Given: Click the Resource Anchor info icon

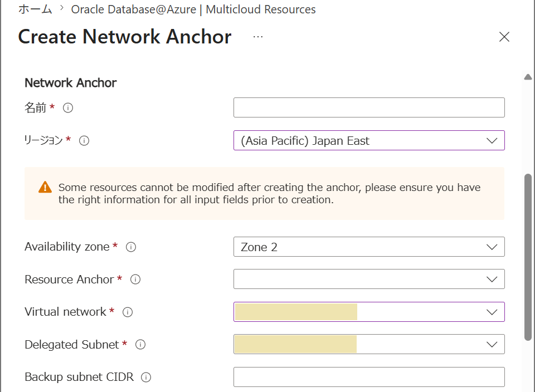Looking at the screenshot, I should click(135, 280).
